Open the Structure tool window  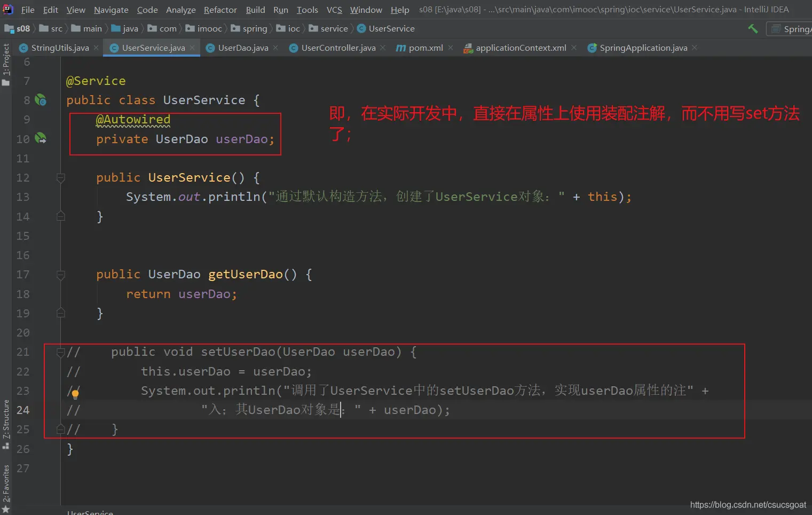pyautogui.click(x=6, y=423)
